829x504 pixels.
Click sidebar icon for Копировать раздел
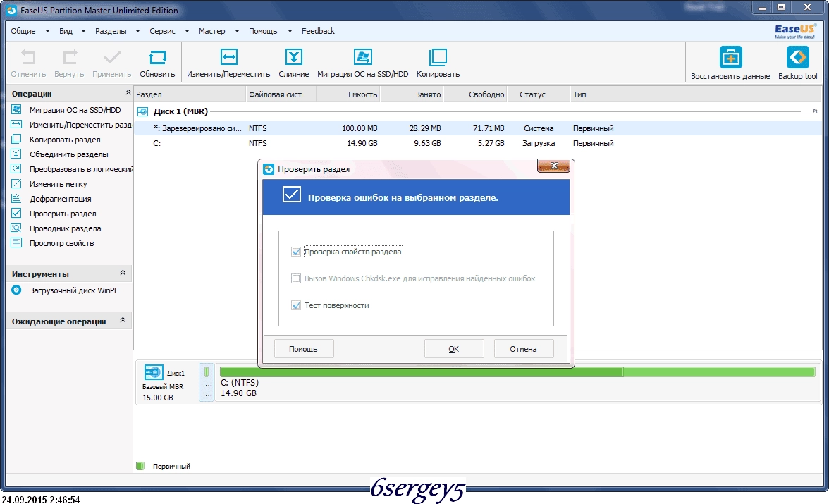(x=16, y=139)
